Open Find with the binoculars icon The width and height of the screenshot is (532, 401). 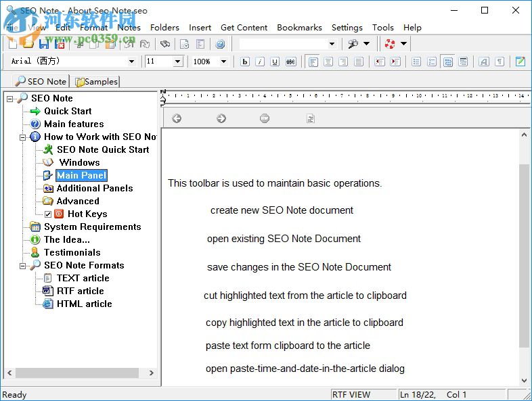pos(165,44)
